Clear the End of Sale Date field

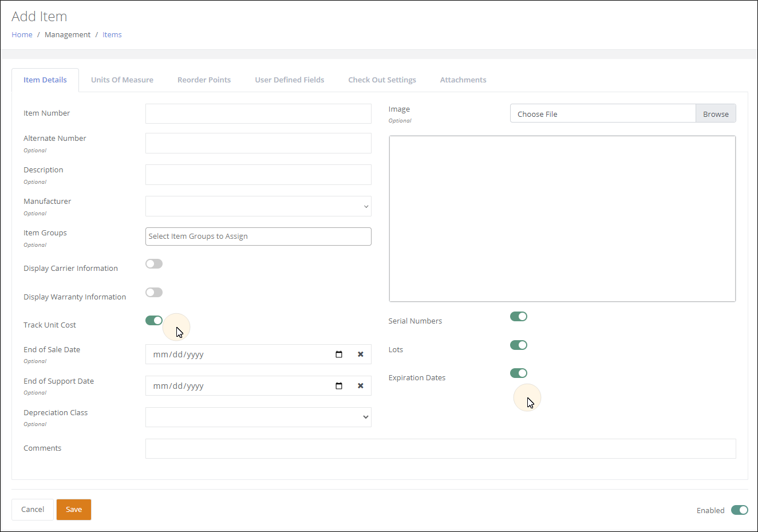361,354
